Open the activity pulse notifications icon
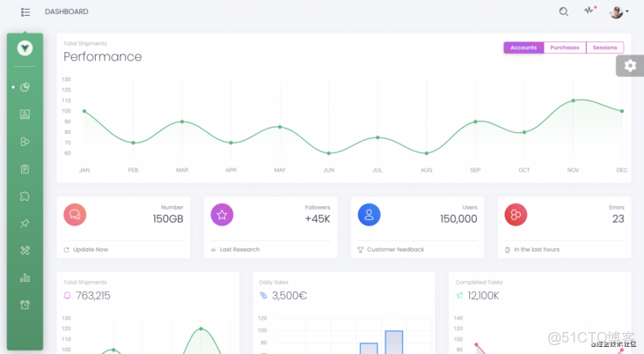 point(589,11)
